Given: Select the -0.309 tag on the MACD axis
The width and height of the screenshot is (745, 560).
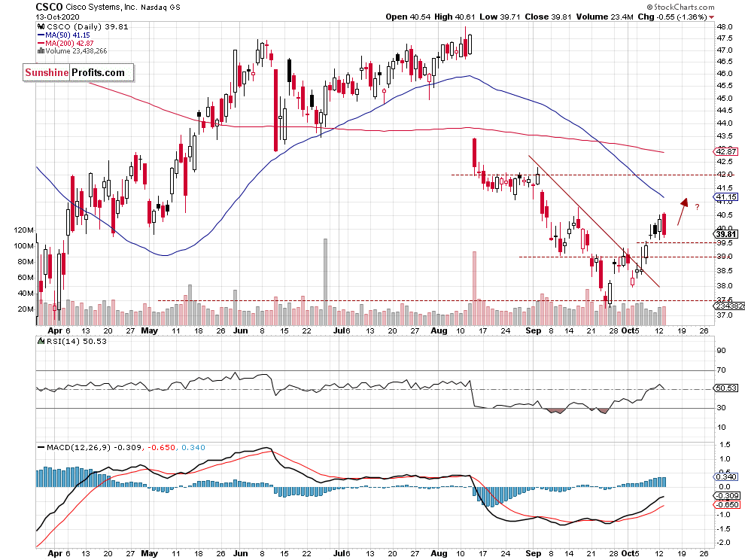Looking at the screenshot, I should point(726,496).
